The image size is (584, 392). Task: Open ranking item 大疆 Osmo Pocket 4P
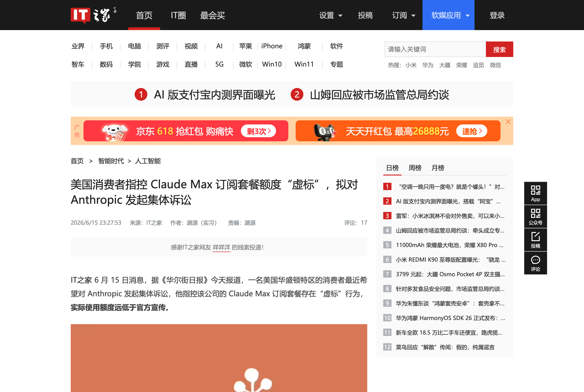point(450,274)
